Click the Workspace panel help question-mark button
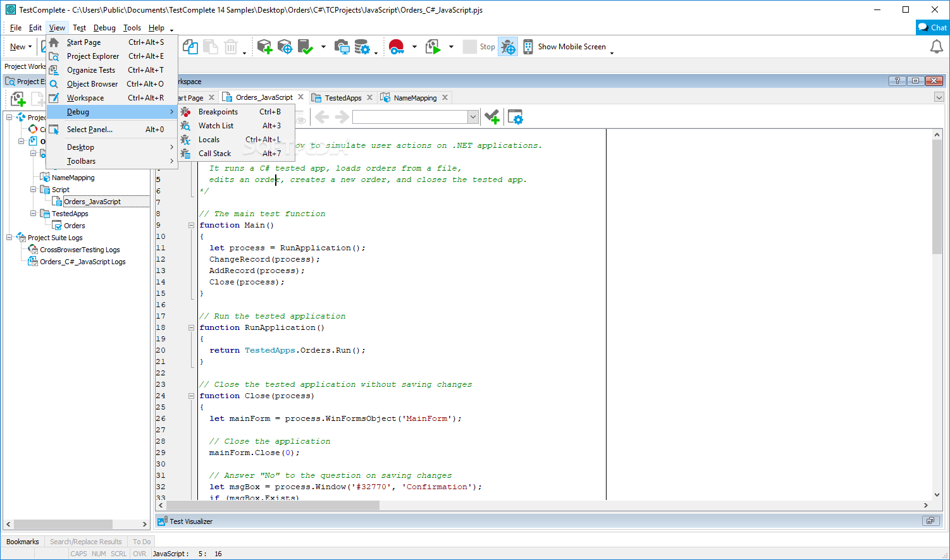The height and width of the screenshot is (560, 950). (x=897, y=81)
